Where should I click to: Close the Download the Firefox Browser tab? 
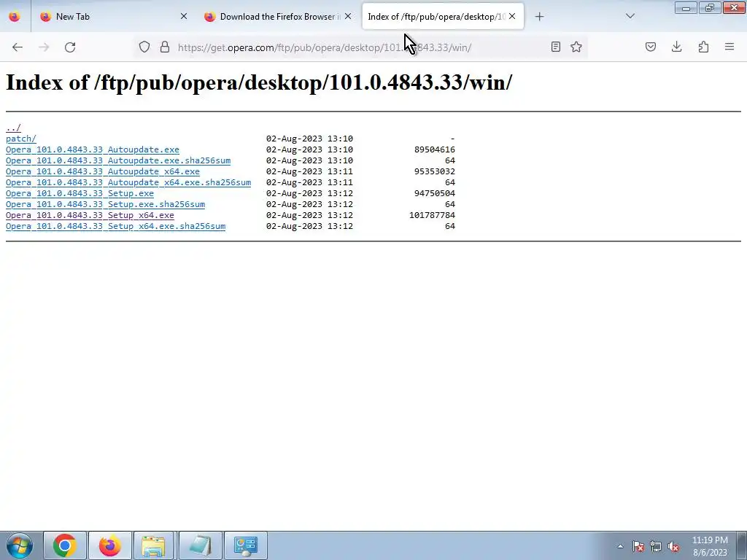(348, 16)
